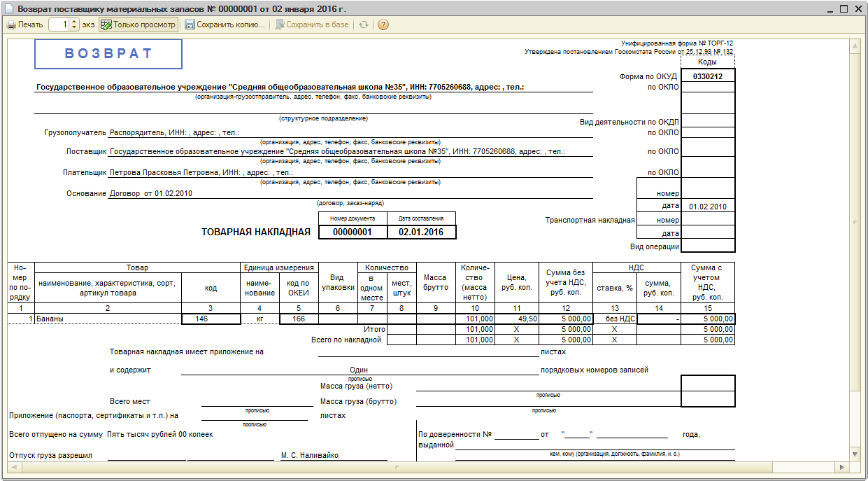868x481 pixels.
Task: Maximize the document window
Action: pos(844,8)
